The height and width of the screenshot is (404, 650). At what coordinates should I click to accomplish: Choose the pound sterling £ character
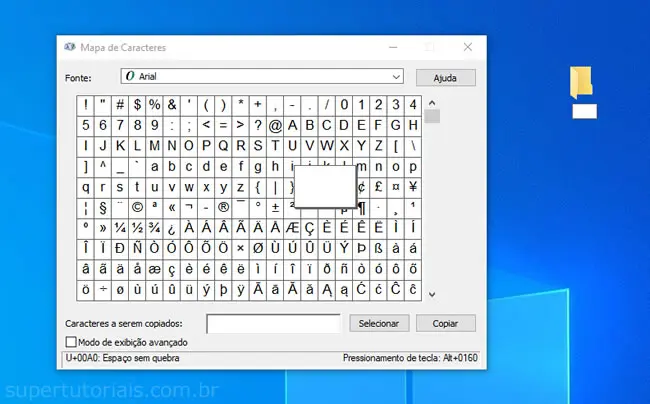point(378,187)
